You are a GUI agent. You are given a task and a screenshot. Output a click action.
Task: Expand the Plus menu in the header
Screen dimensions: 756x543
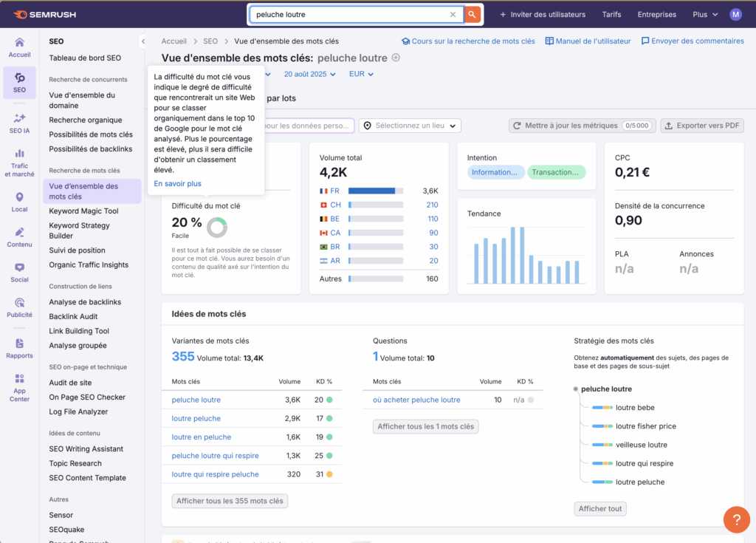click(705, 15)
